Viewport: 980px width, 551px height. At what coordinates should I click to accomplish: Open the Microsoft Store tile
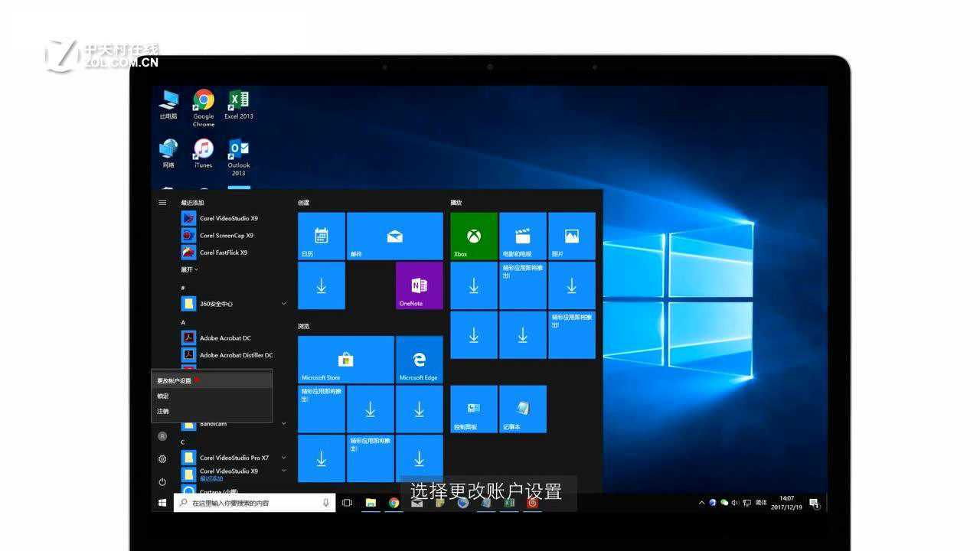(346, 360)
